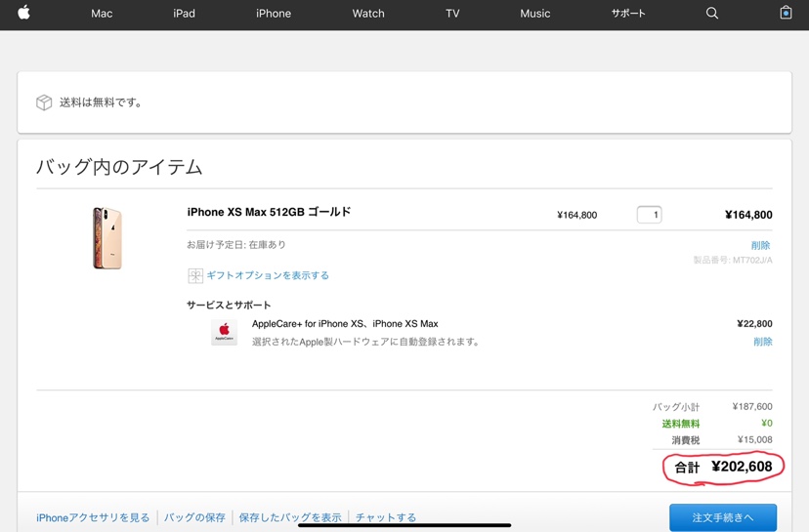Open the Mac menu item
The image size is (809, 532).
102,14
